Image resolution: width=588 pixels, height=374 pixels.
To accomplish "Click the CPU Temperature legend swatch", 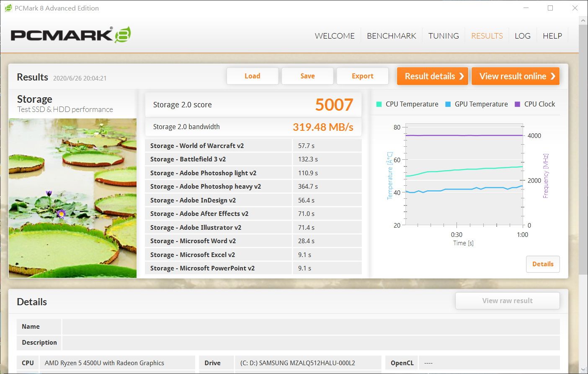I will click(379, 104).
